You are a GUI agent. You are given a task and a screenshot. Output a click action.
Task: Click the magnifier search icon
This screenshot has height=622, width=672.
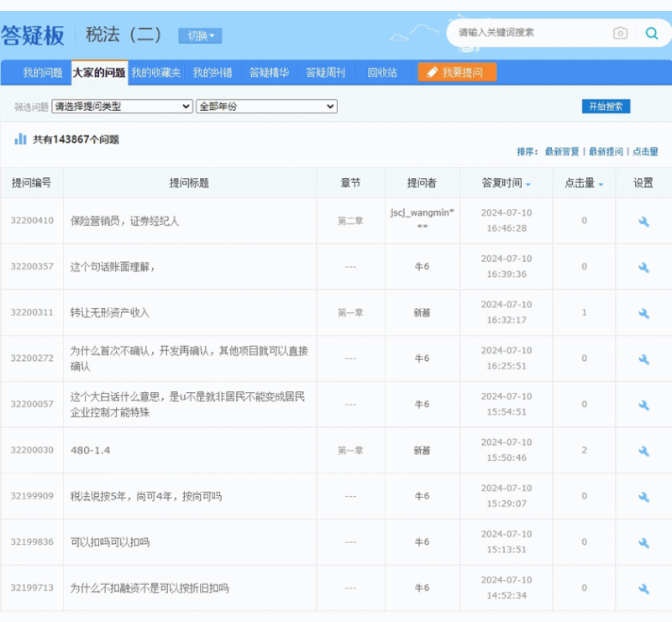point(652,34)
